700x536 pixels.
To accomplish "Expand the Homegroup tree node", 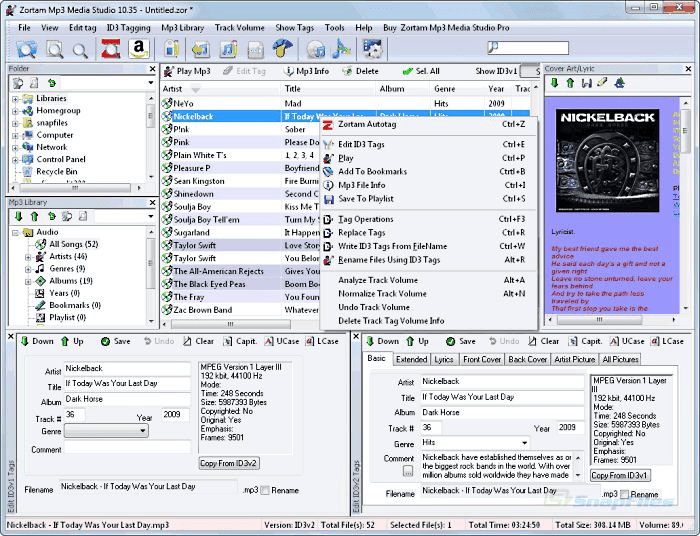I will 15,111.
